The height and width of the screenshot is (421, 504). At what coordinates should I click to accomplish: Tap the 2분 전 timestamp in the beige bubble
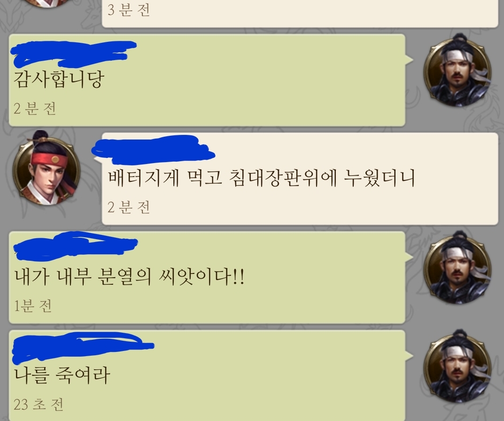click(129, 207)
